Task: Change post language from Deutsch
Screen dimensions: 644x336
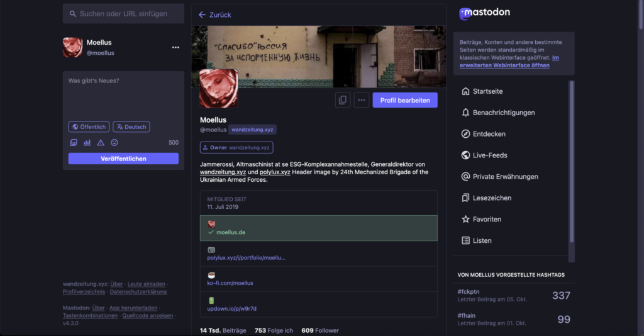Action: (x=131, y=127)
